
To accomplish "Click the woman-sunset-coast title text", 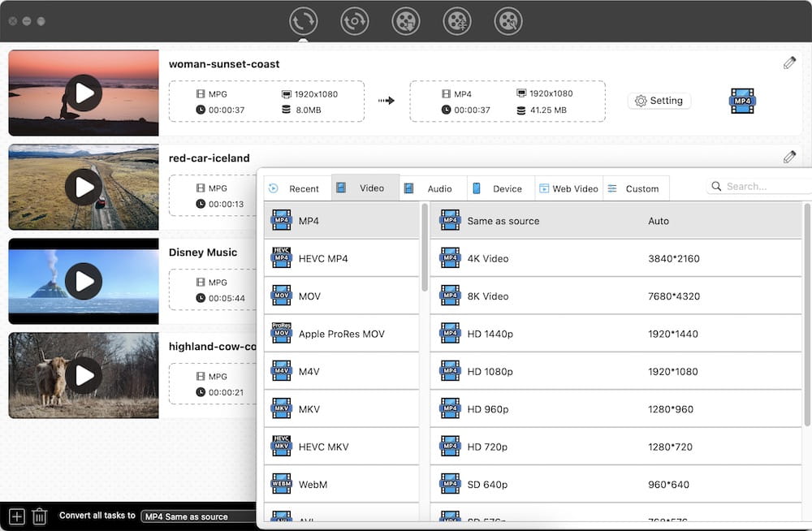I will [224, 63].
